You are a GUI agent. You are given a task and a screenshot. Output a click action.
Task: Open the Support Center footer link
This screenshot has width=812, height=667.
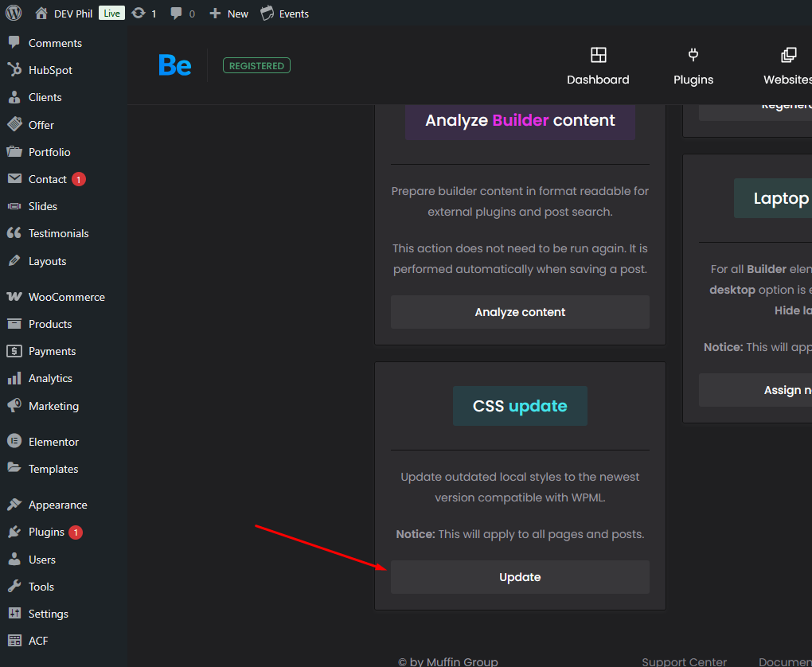point(684,661)
